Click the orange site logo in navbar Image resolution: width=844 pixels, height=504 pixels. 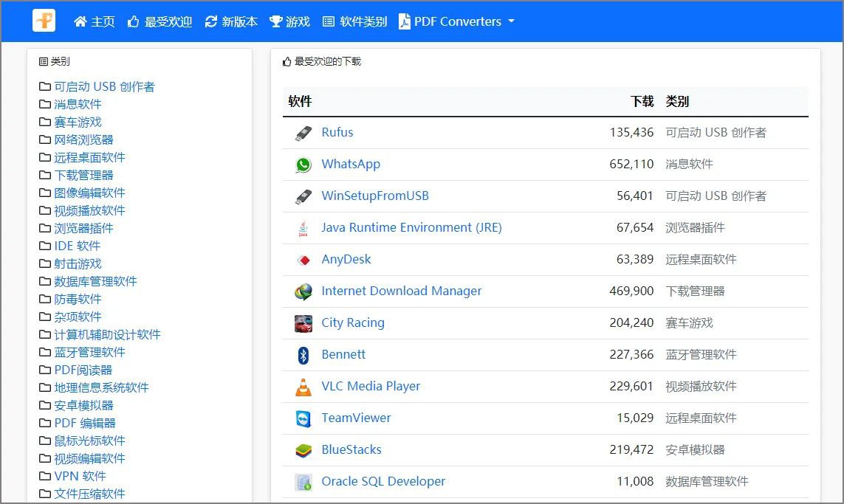(x=44, y=21)
